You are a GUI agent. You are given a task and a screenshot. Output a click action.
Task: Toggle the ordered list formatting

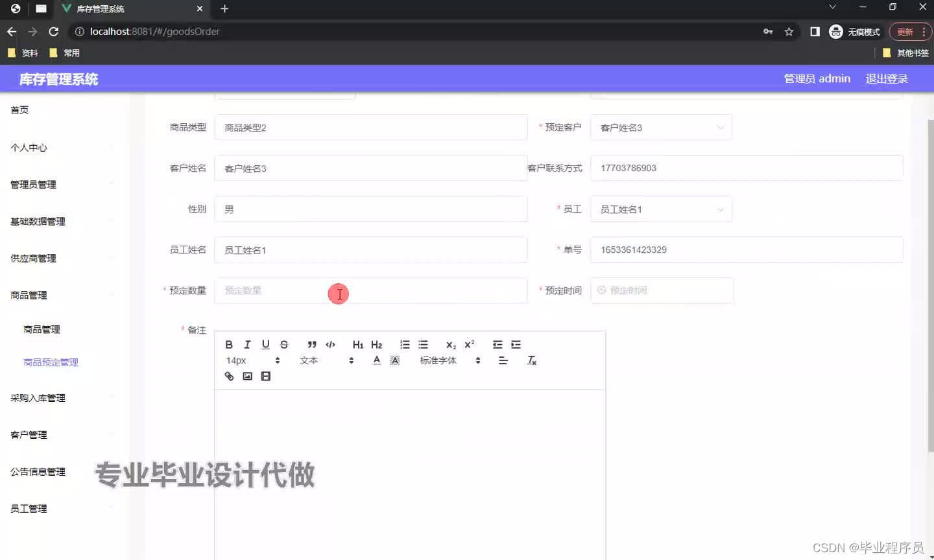(x=405, y=344)
